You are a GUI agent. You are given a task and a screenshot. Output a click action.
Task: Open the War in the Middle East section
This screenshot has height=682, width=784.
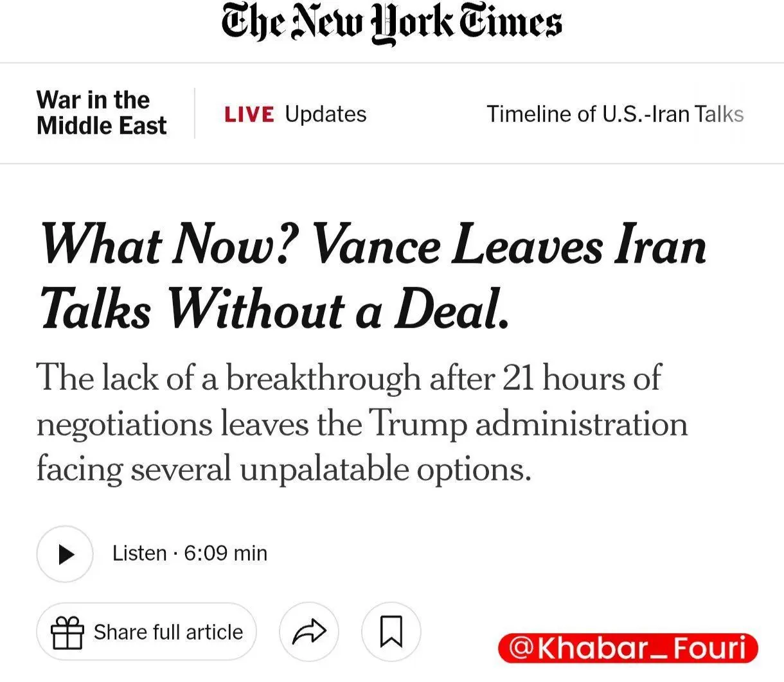[x=102, y=113]
